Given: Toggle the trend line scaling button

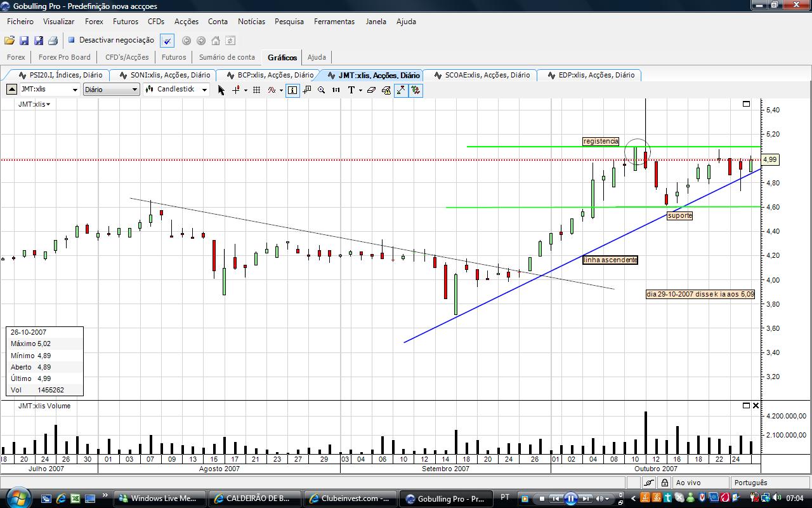Looking at the screenshot, I should pyautogui.click(x=401, y=90).
